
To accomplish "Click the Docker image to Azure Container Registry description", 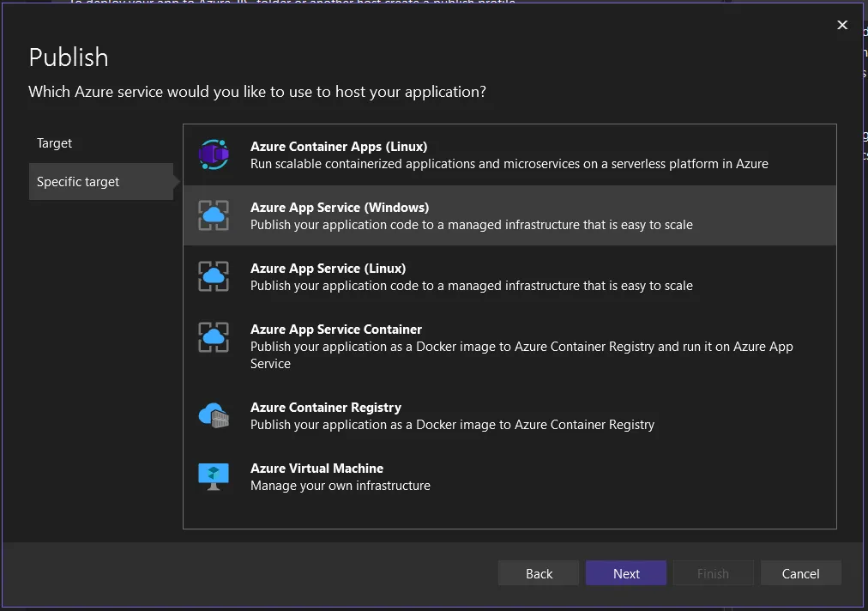I will point(452,424).
